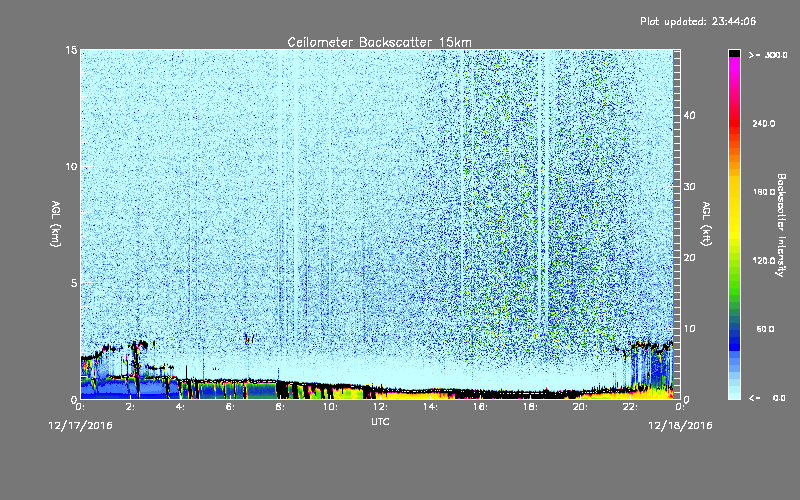Click the '22:' hour tick label

[630, 407]
